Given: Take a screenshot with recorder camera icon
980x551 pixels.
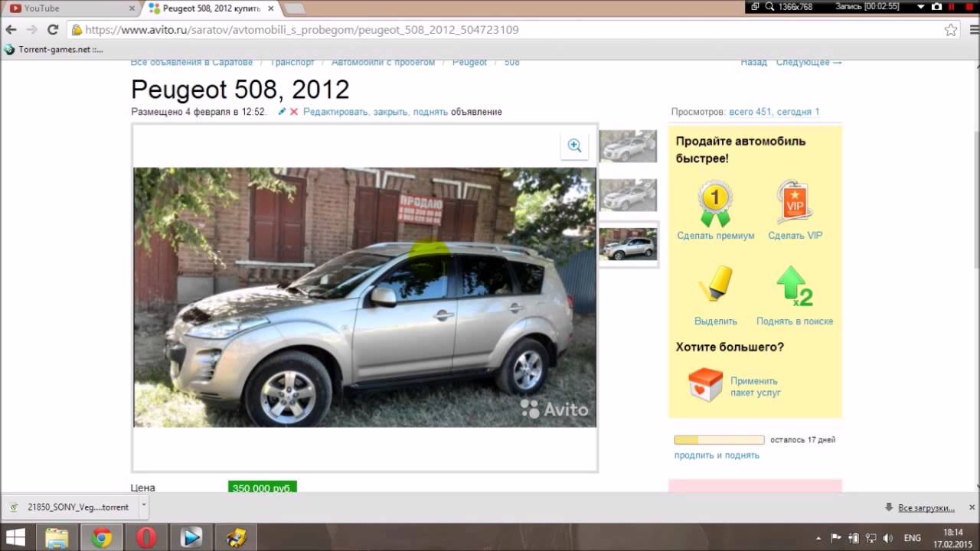Looking at the screenshot, I should tap(936, 7).
